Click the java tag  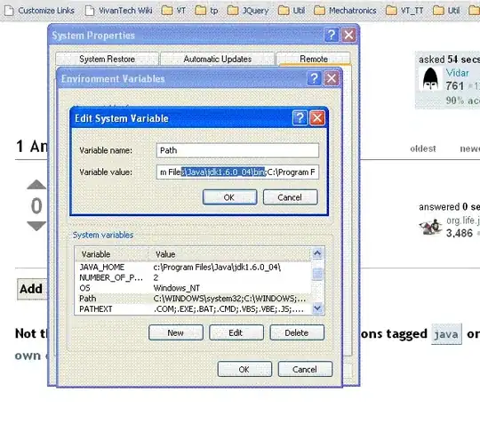pyautogui.click(x=446, y=334)
